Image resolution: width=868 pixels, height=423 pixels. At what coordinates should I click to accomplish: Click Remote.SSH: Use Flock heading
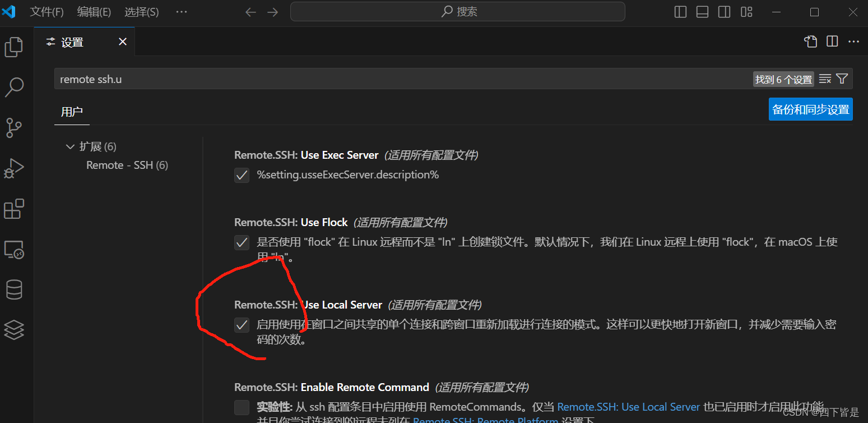click(291, 222)
